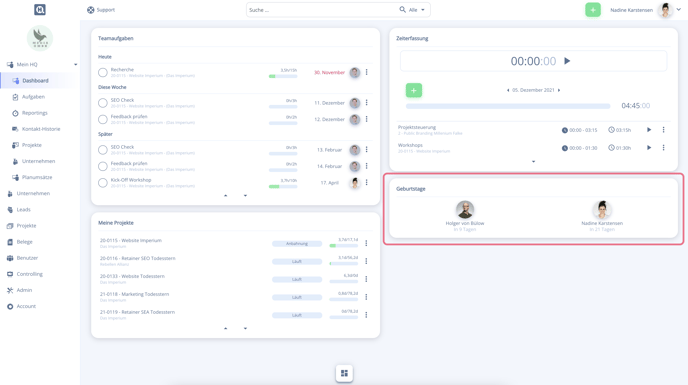The height and width of the screenshot is (385, 688).
Task: Start timer for Projektsteuerung entry
Action: click(x=649, y=130)
